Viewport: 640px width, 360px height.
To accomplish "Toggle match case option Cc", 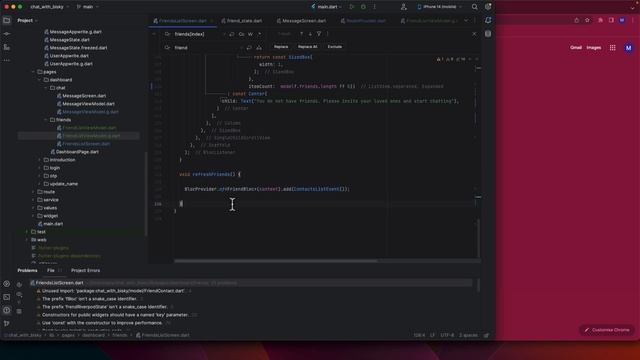I will 242,34.
